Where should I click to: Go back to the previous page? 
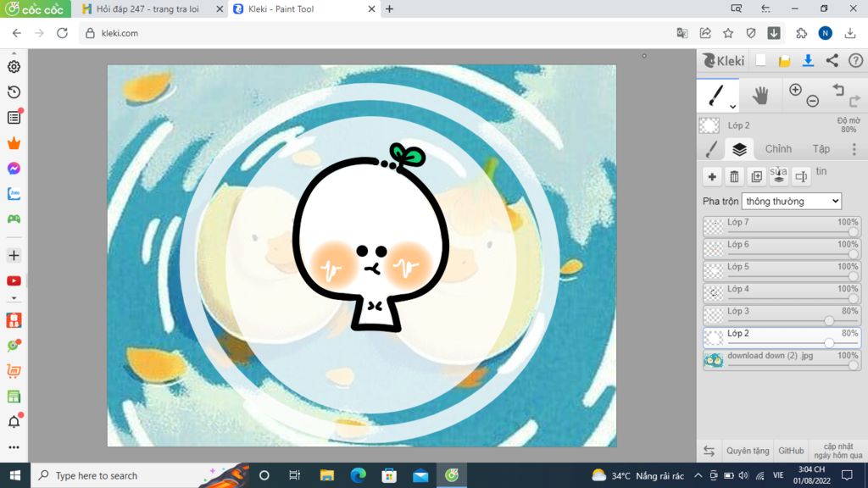pyautogui.click(x=17, y=33)
